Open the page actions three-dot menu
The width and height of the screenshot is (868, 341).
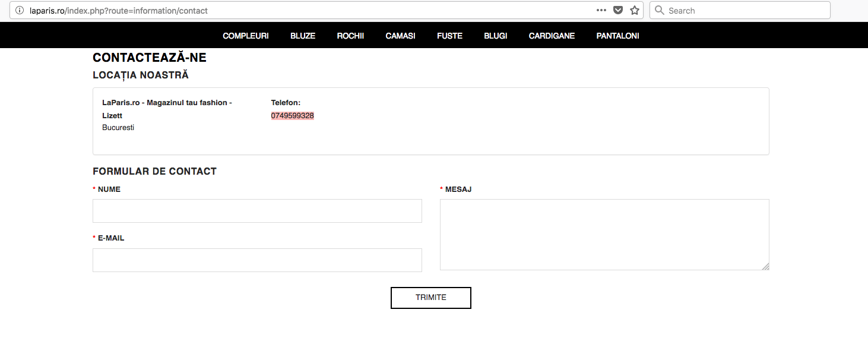(601, 11)
